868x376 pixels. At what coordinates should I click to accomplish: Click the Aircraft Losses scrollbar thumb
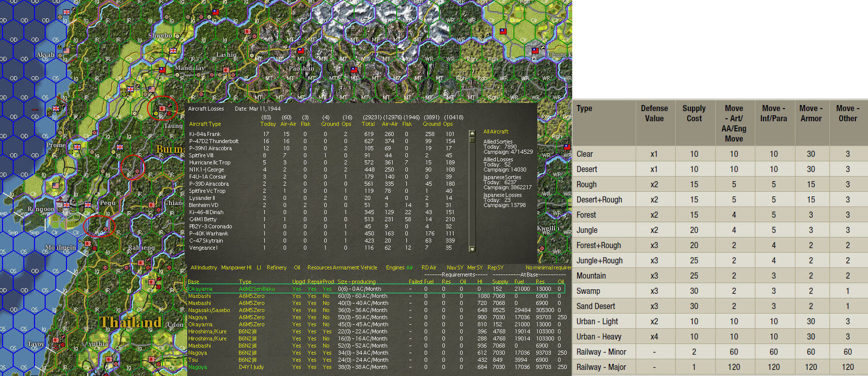tap(472, 139)
